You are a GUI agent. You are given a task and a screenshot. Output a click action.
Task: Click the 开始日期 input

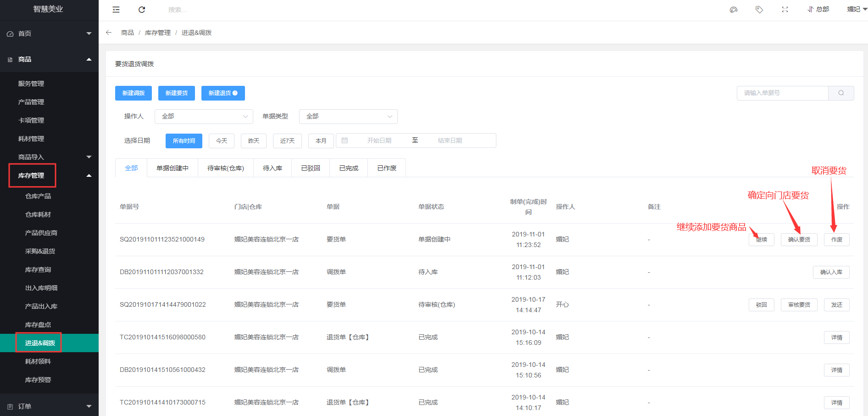pyautogui.click(x=379, y=141)
